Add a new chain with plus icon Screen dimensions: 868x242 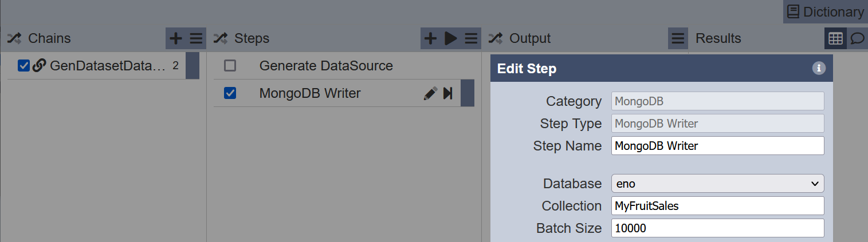[176, 38]
